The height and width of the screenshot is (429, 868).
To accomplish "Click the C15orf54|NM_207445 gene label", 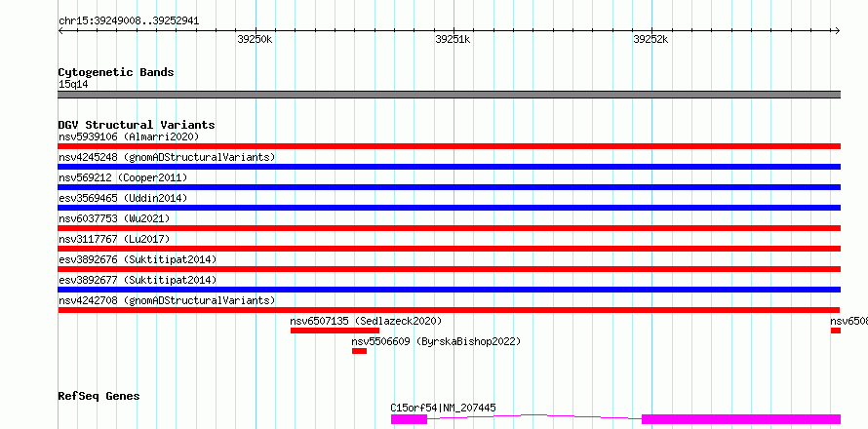I will click(x=444, y=408).
